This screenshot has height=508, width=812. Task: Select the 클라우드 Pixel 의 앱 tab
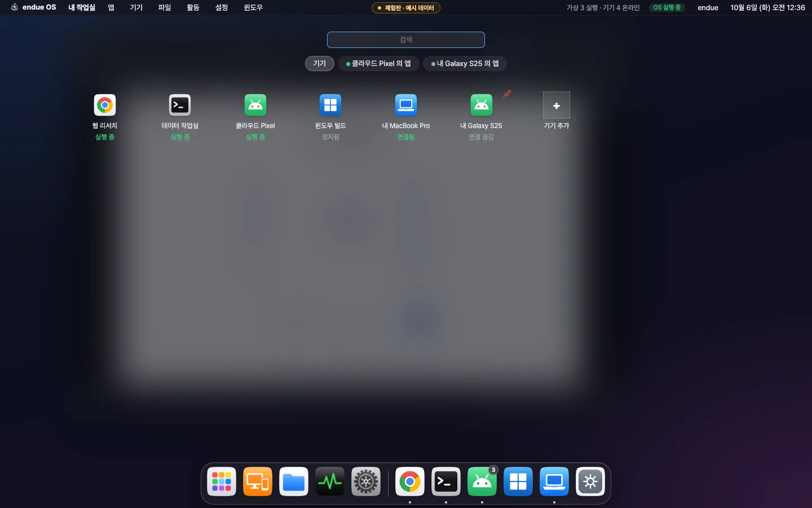point(378,63)
